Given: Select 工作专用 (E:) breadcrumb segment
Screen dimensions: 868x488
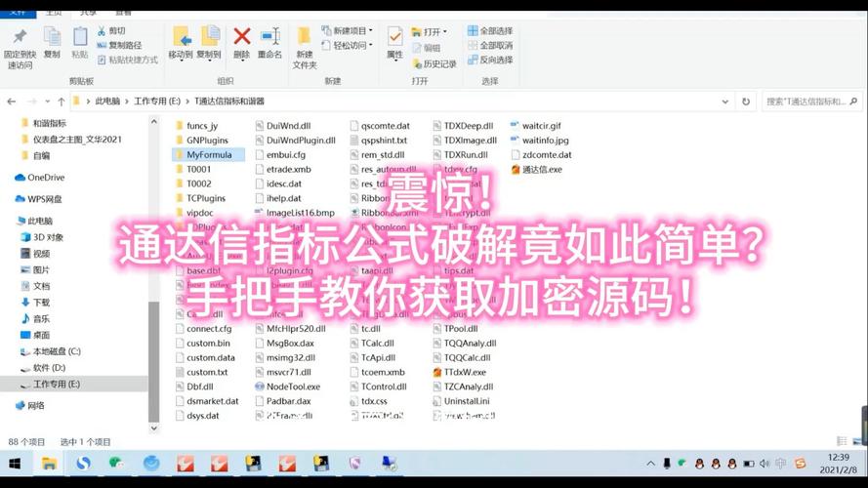Looking at the screenshot, I should click(157, 102).
